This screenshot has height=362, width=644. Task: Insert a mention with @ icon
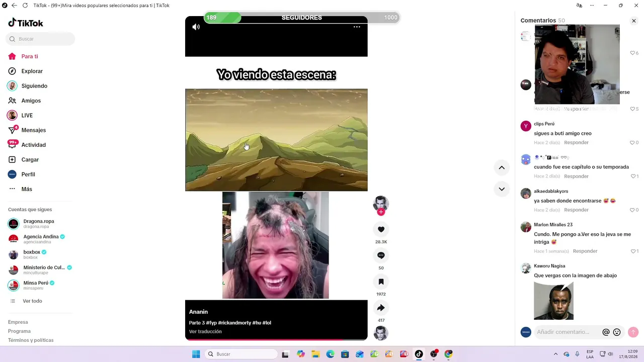(x=606, y=332)
